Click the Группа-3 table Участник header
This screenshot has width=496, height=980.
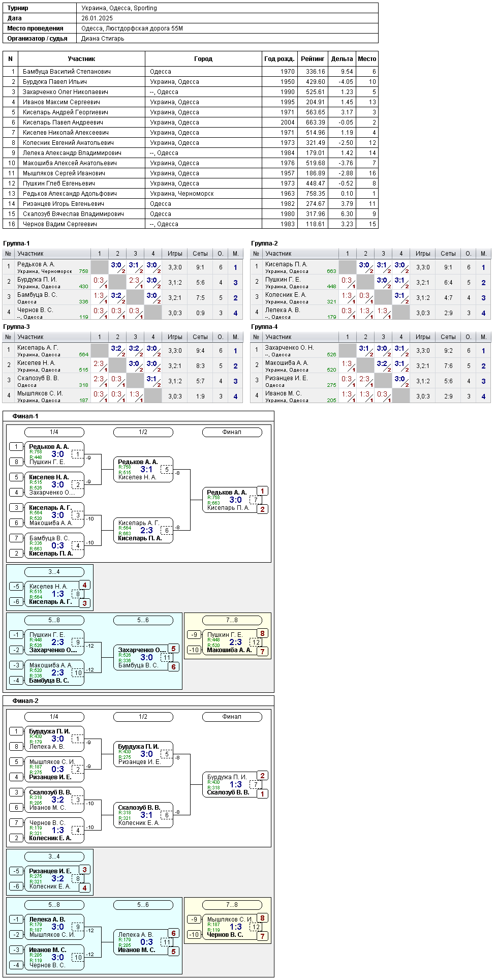30,337
